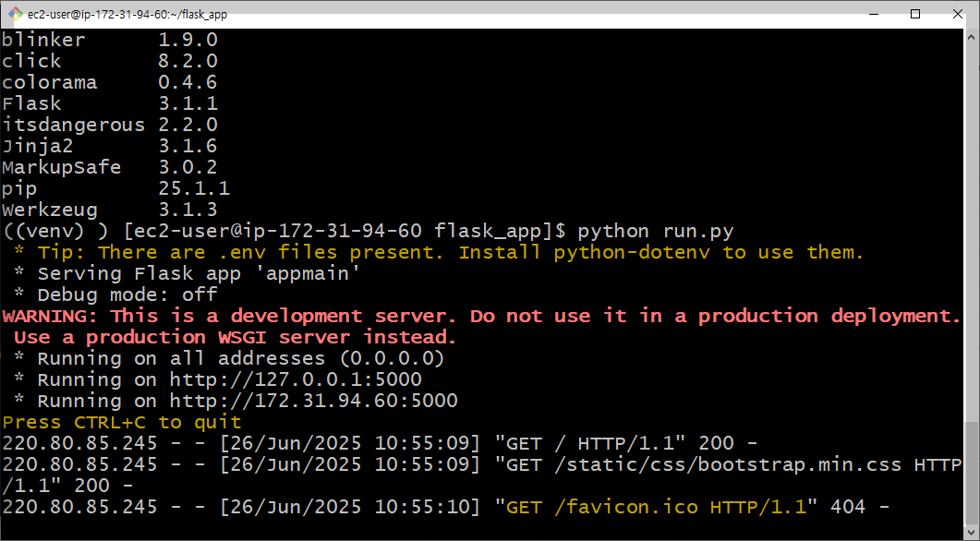Click the 'MarkupSafe' package name
The width and height of the screenshot is (980, 541).
pos(61,167)
